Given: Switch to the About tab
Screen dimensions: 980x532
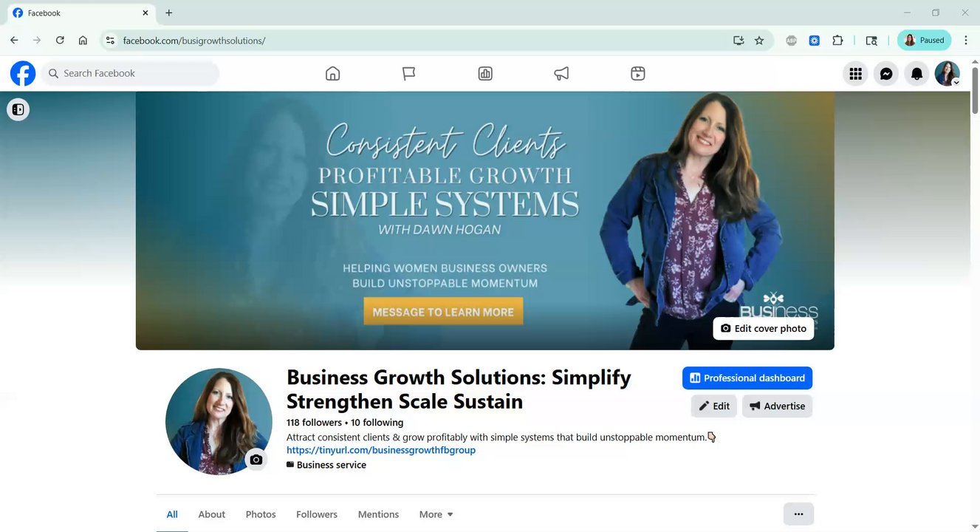Looking at the screenshot, I should (212, 514).
